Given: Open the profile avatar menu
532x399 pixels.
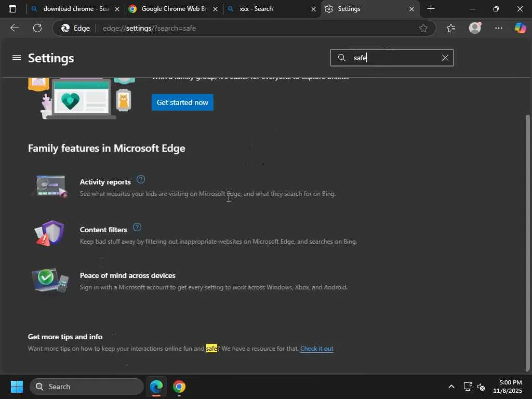Looking at the screenshot, I should [x=475, y=28].
